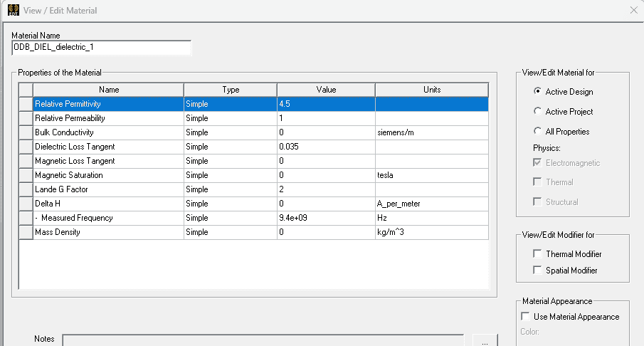Edit the Dielectric Loss Tangent value 0.035
Image resolution: width=644 pixels, height=346 pixels.
[326, 147]
